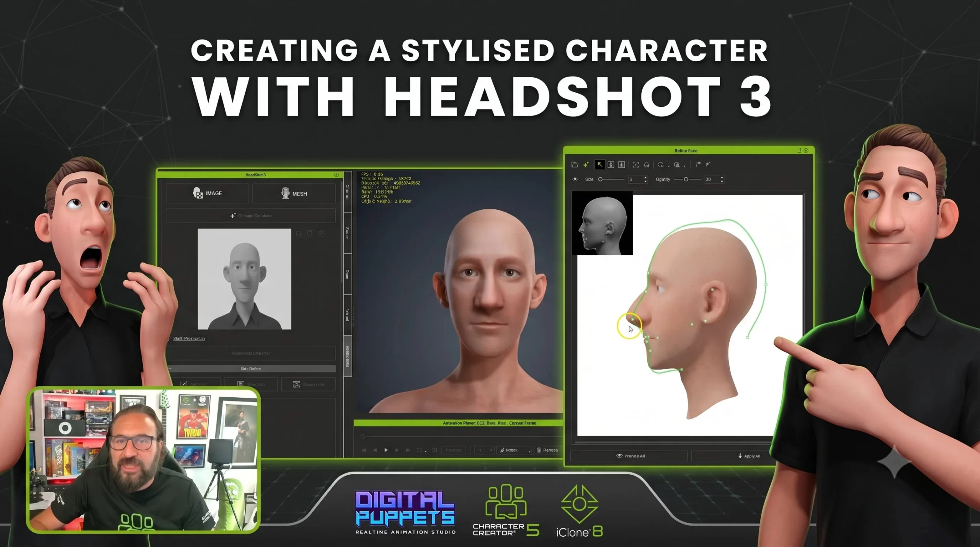
Task: Click the side profile head thumbnail in Refine Face
Action: (602, 223)
